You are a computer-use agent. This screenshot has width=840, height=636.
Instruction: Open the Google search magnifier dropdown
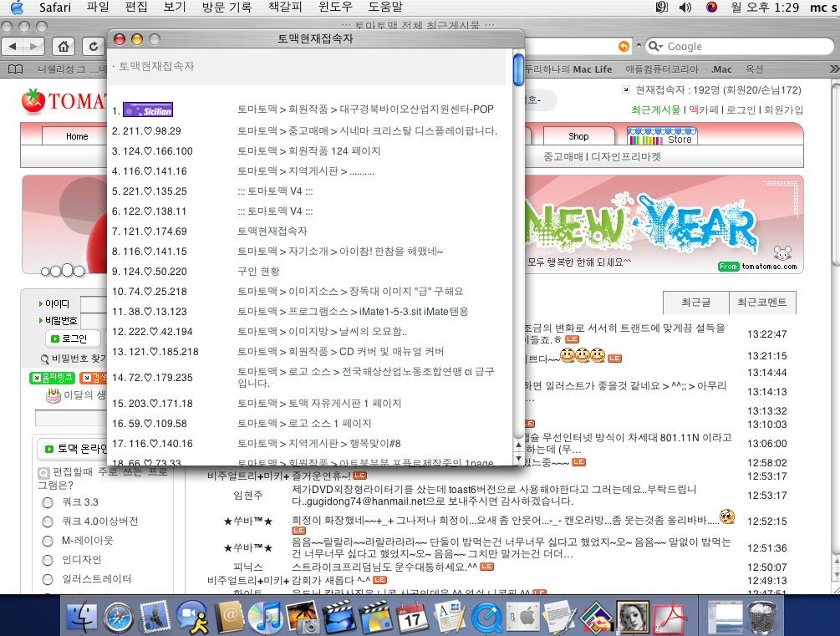(654, 47)
